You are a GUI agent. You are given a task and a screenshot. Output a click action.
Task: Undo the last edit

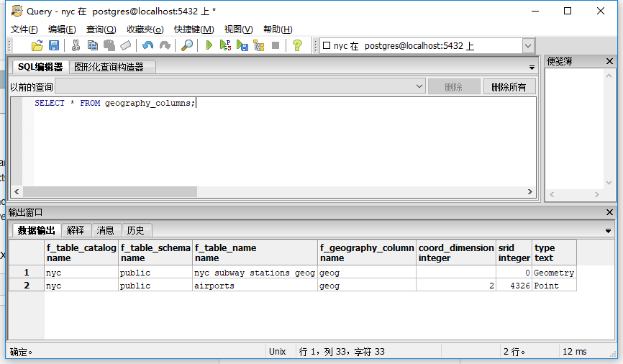coord(147,46)
